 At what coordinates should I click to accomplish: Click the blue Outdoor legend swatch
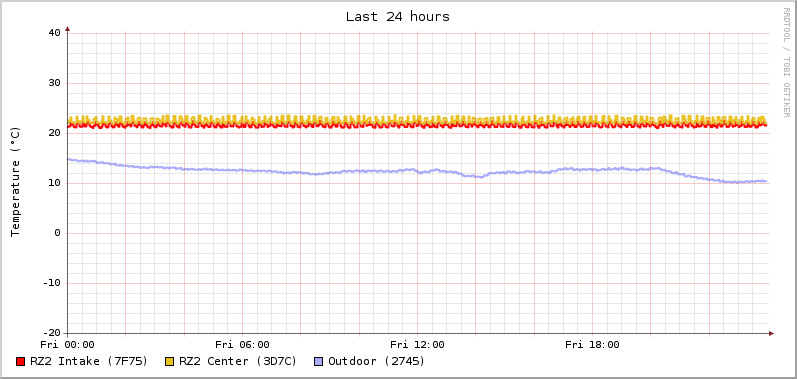pyautogui.click(x=319, y=362)
